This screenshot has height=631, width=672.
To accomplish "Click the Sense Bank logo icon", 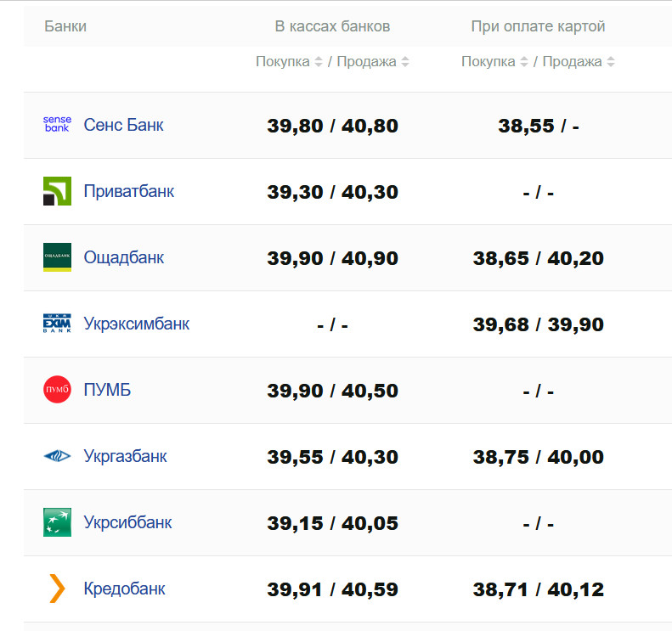I will tap(57, 125).
